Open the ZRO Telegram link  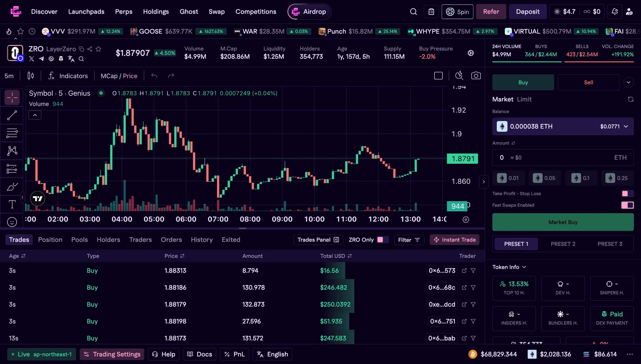41,59
